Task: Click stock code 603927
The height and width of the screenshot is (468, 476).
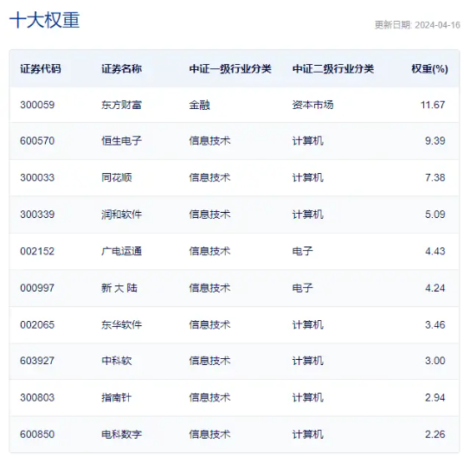Action: (x=37, y=361)
